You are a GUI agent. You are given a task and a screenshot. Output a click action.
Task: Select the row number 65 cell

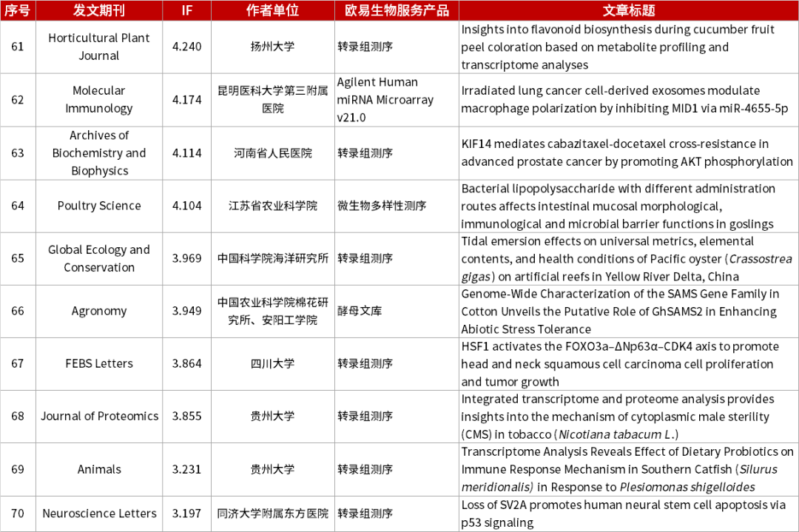(x=18, y=258)
